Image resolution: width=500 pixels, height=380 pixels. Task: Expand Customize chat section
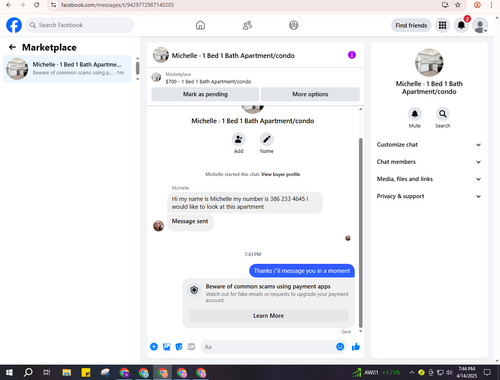click(x=429, y=145)
